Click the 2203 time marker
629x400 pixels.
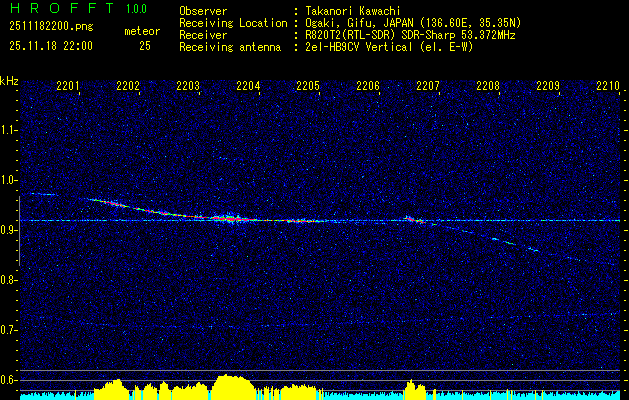click(x=188, y=85)
